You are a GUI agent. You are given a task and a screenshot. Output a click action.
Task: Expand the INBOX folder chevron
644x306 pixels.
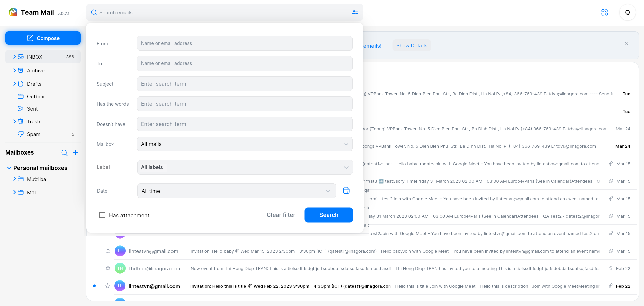tap(14, 57)
